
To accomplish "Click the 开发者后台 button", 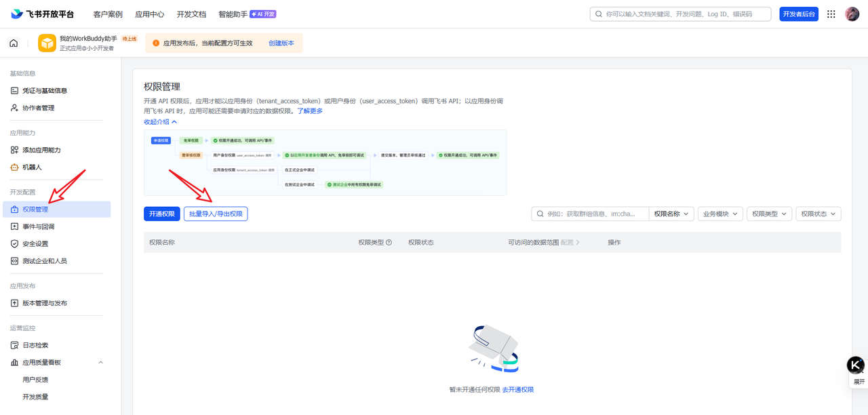I will (x=799, y=14).
